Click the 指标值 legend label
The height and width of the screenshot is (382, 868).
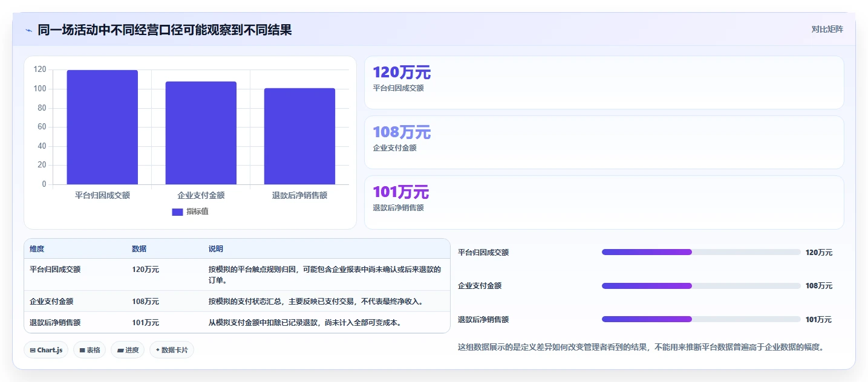197,212
